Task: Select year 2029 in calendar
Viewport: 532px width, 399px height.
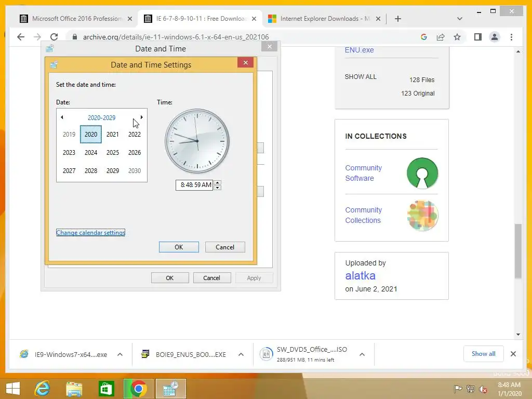Action: [113, 170]
